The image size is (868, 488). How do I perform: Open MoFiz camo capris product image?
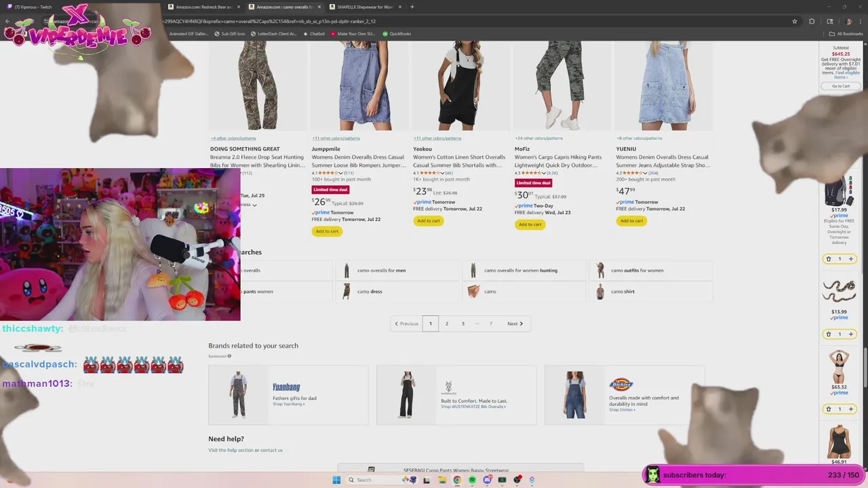coord(562,85)
